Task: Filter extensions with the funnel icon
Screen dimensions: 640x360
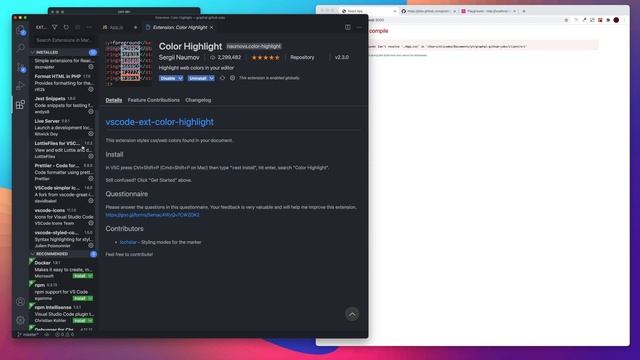Action: coord(55,27)
